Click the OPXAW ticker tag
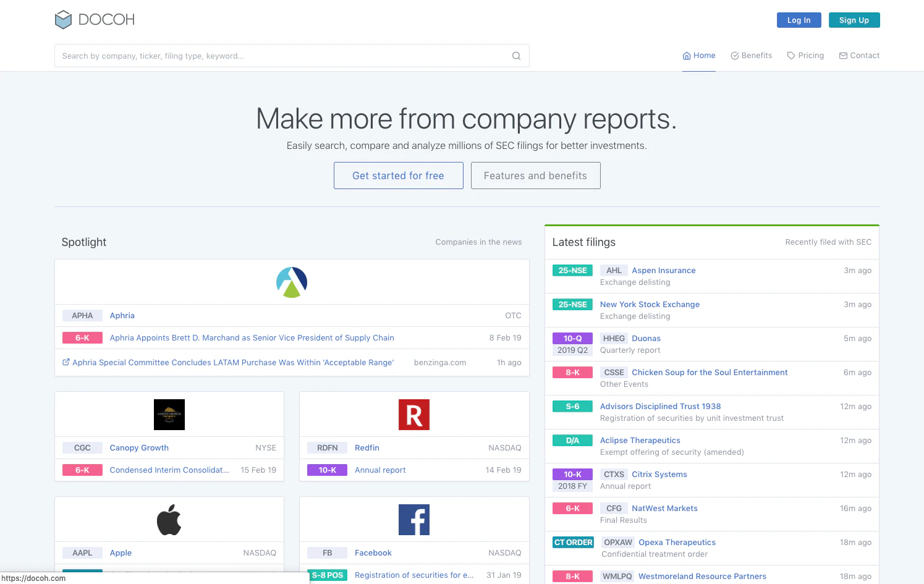Screen dimensions: 924x584 pyautogui.click(x=618, y=543)
